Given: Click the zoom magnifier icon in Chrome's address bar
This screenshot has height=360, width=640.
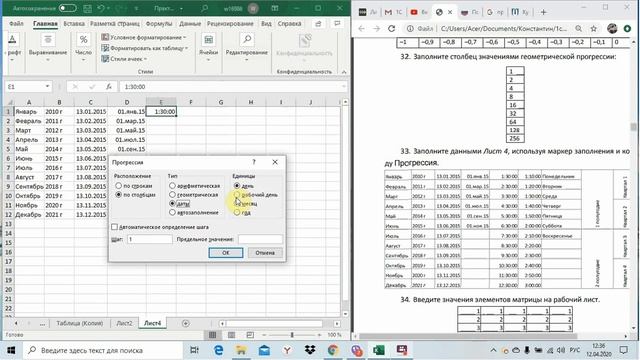Looking at the screenshot, I should (x=579, y=29).
